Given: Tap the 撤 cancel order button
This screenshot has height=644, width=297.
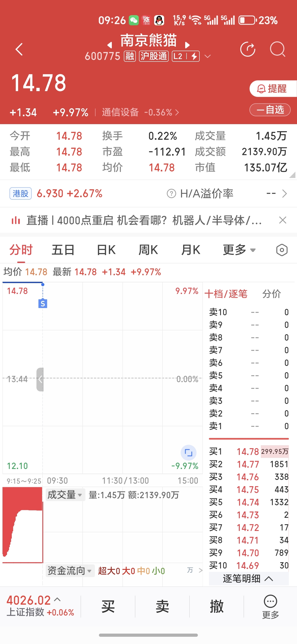Looking at the screenshot, I should [x=217, y=606].
